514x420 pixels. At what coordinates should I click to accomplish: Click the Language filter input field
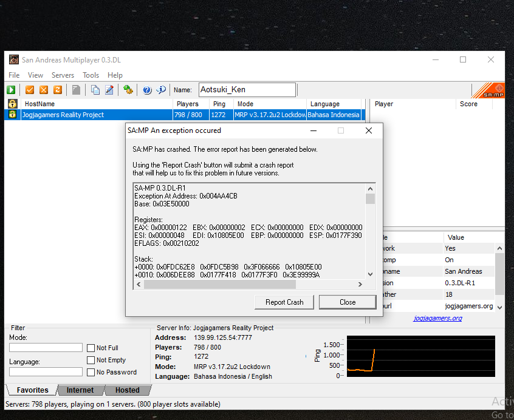[46, 371]
